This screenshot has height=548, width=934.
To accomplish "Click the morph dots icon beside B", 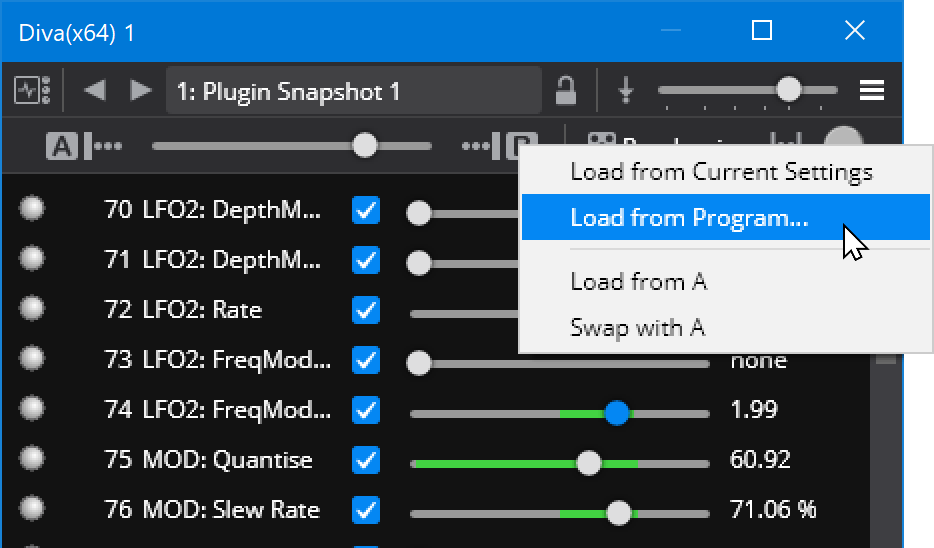I will point(481,146).
